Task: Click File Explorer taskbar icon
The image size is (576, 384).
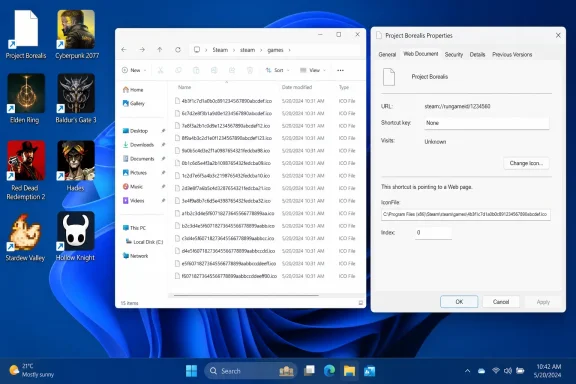Action: 349,371
